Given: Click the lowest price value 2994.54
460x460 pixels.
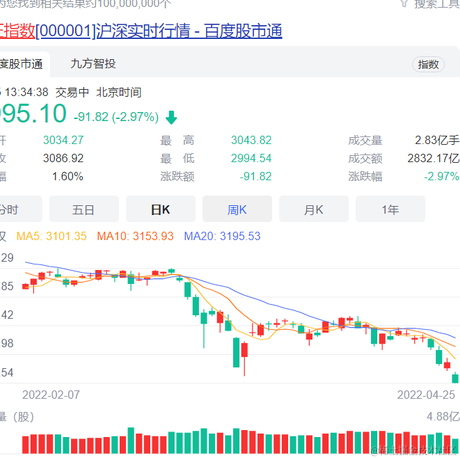Looking at the screenshot, I should [x=251, y=158].
